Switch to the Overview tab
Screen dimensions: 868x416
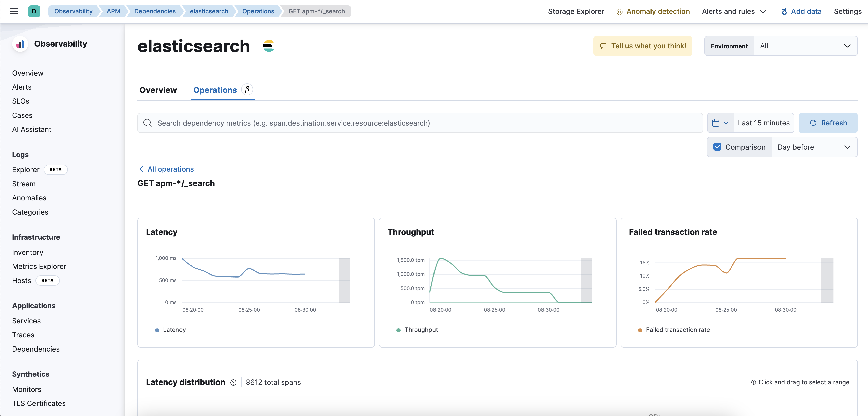pyautogui.click(x=158, y=90)
